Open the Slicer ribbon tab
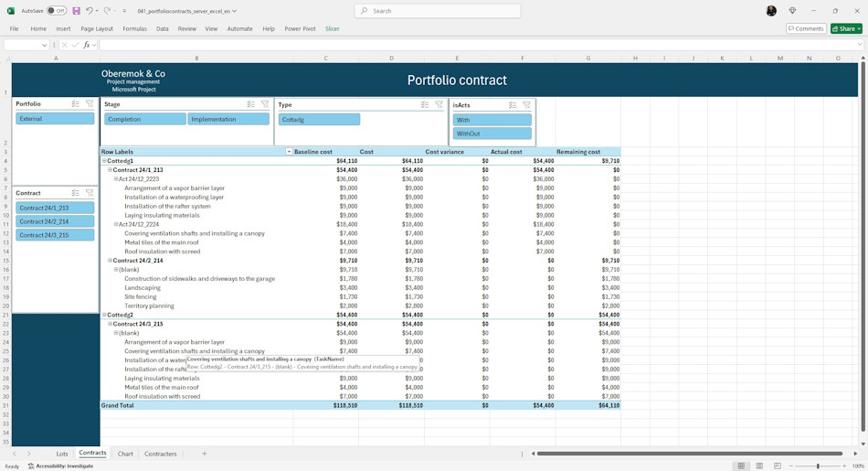The image size is (868, 471). (x=333, y=29)
